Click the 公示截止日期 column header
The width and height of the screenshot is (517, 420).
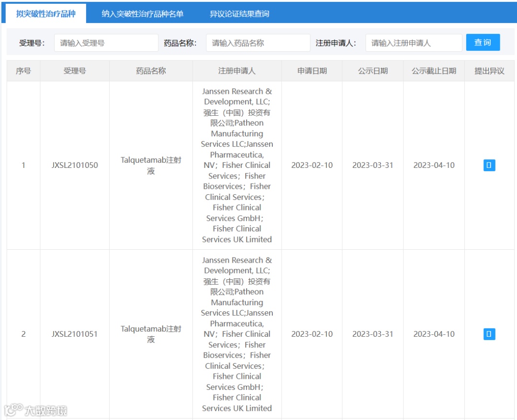[434, 71]
